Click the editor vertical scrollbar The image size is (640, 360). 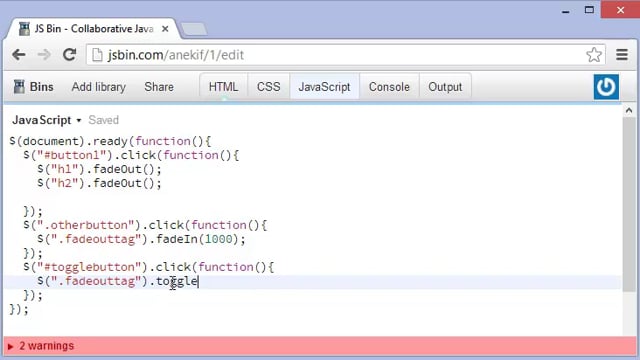tap(629, 204)
